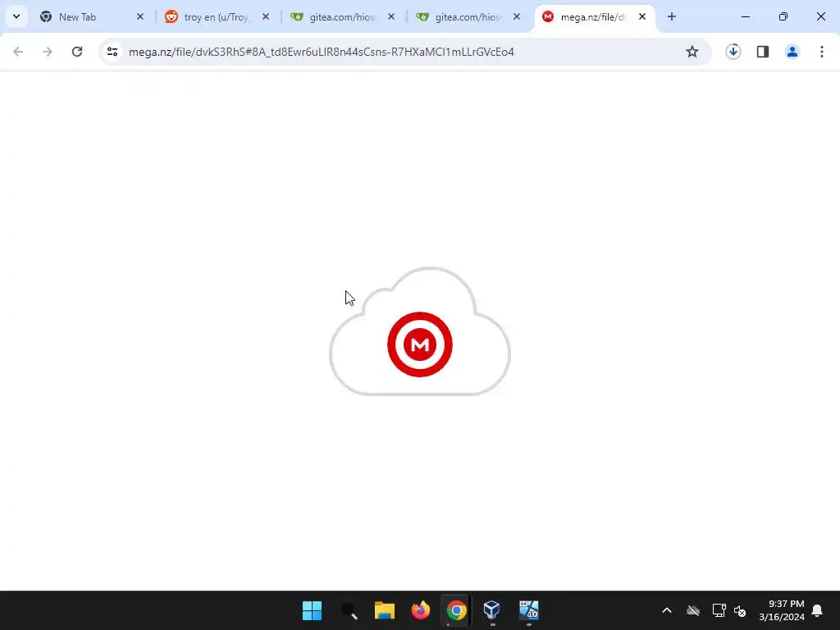Open Windows taskbar search
Viewport: 840px width, 630px height.
[x=349, y=610]
